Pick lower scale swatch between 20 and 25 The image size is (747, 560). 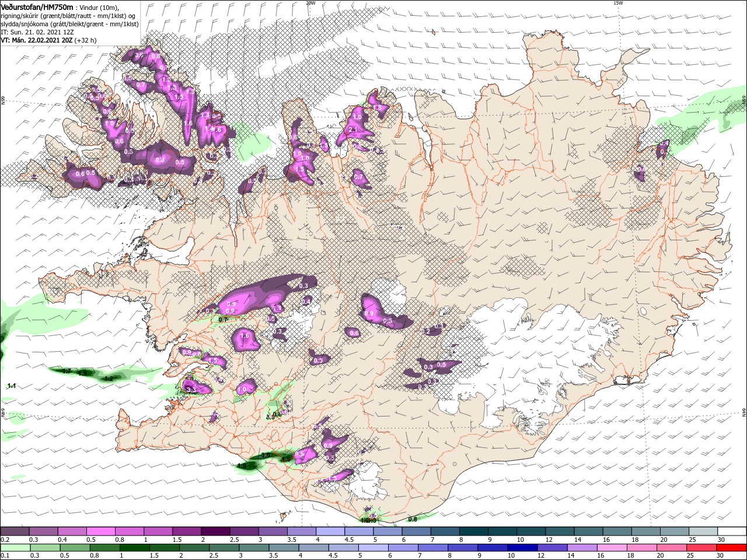(x=671, y=548)
